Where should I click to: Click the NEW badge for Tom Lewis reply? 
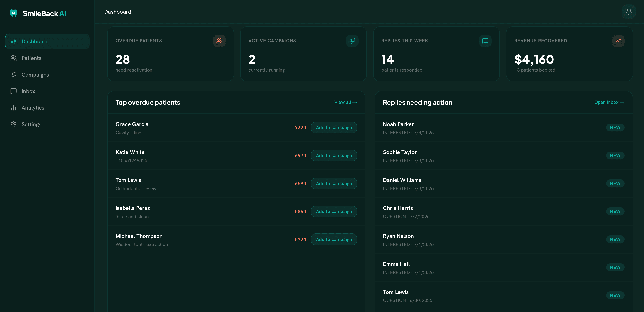point(615,296)
